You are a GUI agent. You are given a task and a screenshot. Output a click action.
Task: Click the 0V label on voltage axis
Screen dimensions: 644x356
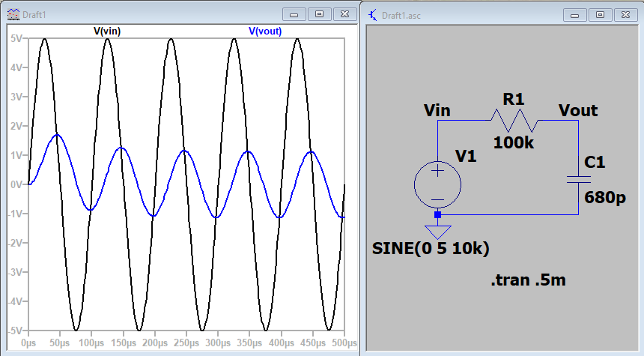coord(15,184)
